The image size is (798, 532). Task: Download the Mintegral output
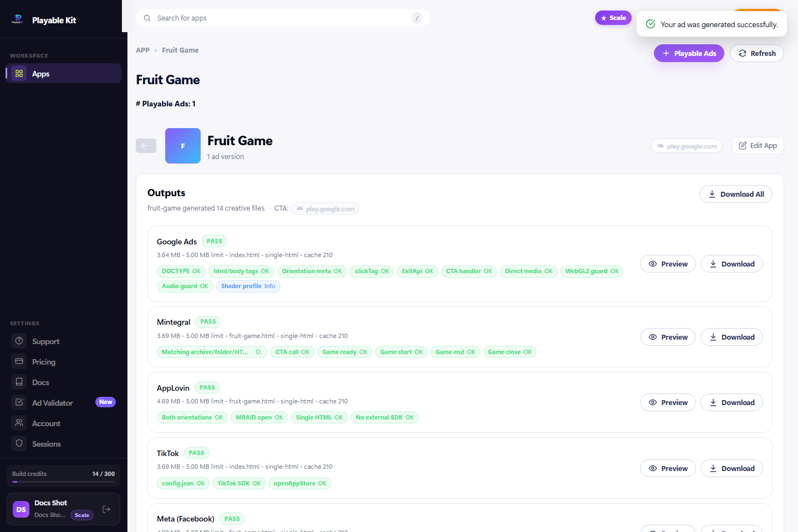(731, 337)
